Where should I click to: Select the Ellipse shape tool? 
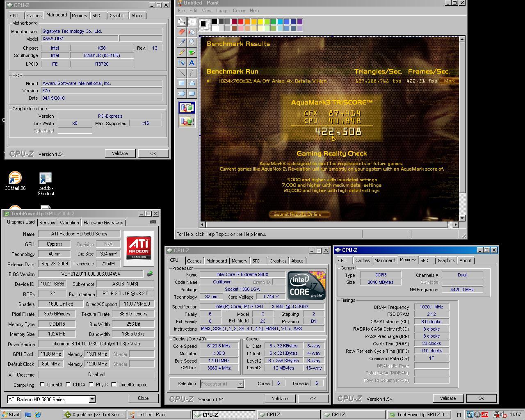pyautogui.click(x=182, y=94)
